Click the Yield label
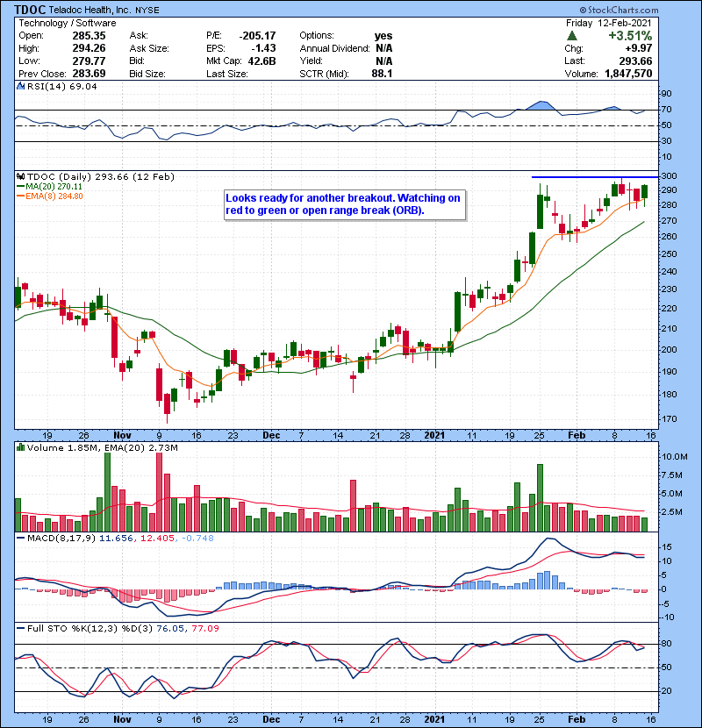Image resolution: width=702 pixels, height=728 pixels. pos(311,61)
